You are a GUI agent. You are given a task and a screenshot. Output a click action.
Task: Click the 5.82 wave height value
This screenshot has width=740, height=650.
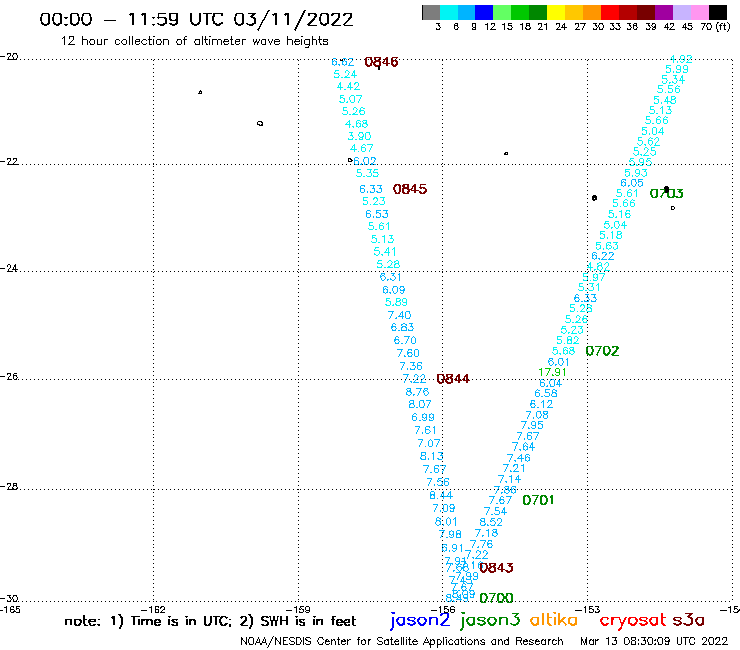(x=567, y=340)
